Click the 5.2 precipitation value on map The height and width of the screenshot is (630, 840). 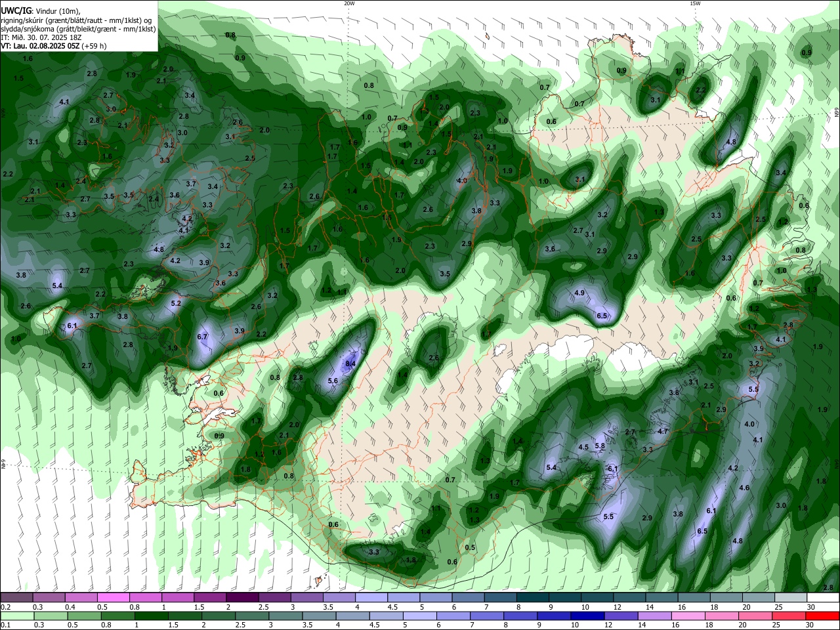point(176,303)
